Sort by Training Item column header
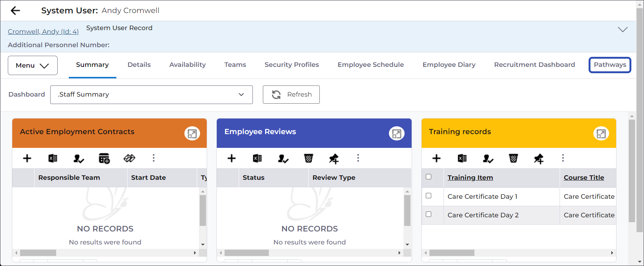Screen dimensions: 644x266 coord(470,178)
